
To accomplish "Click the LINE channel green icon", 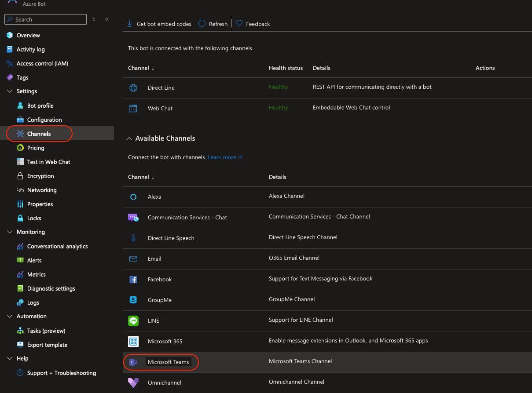I will point(133,321).
